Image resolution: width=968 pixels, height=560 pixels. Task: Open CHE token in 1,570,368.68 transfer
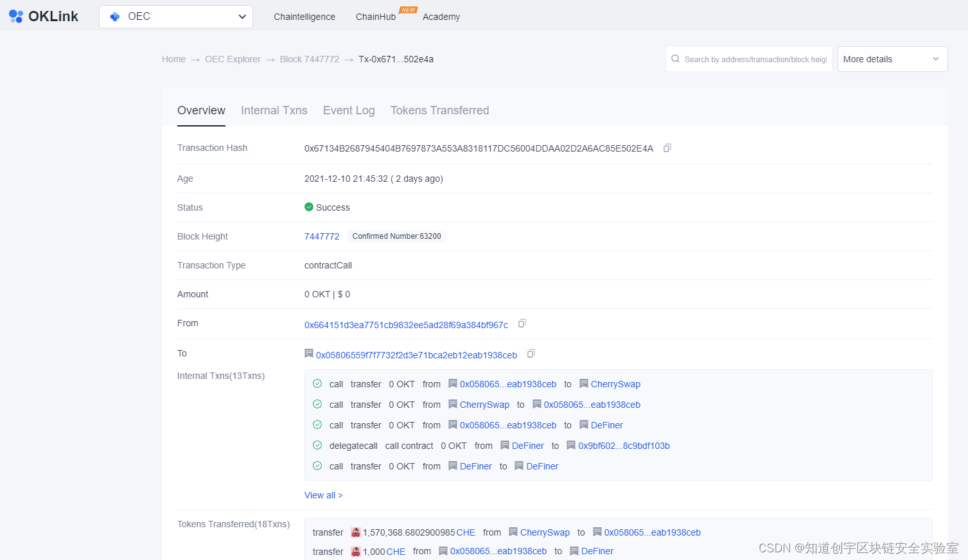coord(466,532)
